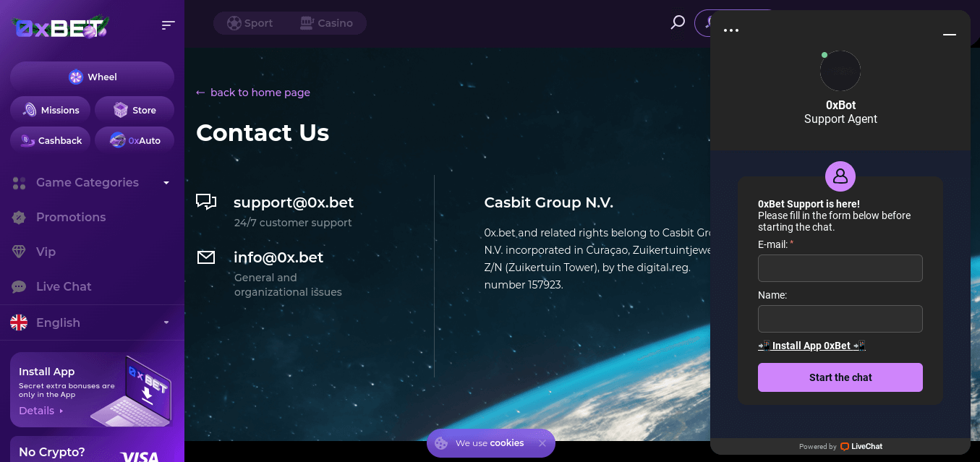
Task: Dismiss the cookies banner
Action: 542,443
